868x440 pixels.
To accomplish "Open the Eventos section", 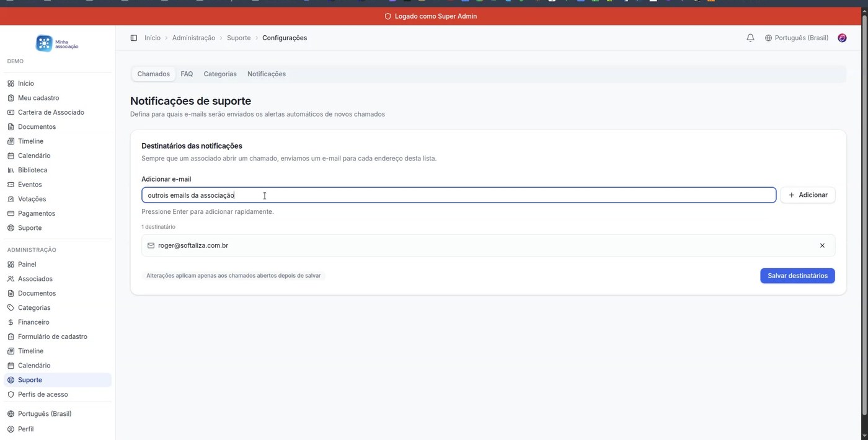I will [30, 184].
